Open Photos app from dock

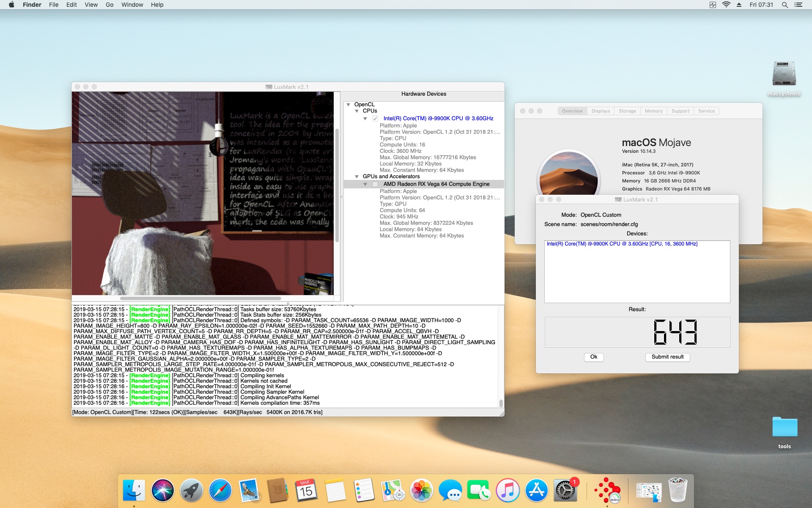click(422, 491)
